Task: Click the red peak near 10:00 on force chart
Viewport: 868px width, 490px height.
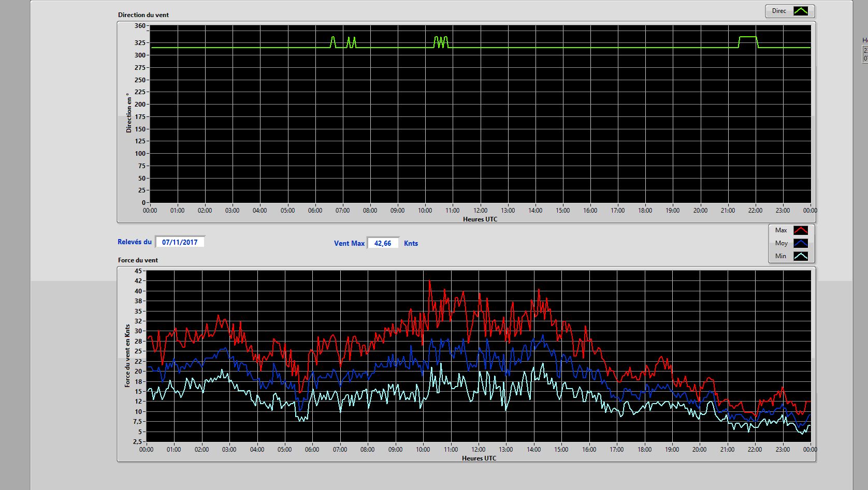Action: (429, 282)
